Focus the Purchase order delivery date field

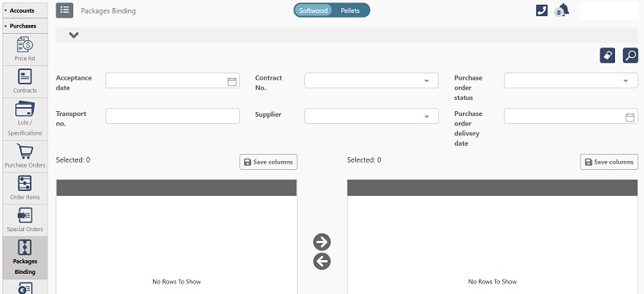571,116
